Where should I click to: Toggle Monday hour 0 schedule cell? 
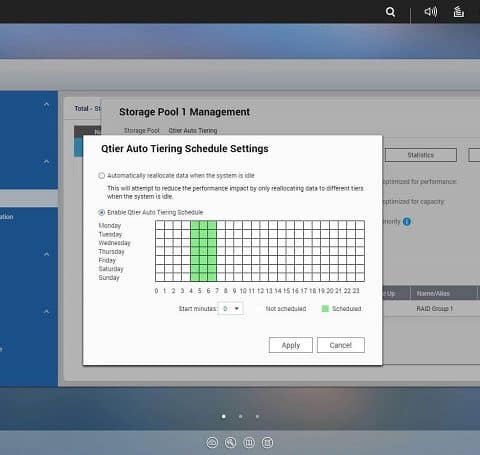(x=160, y=225)
